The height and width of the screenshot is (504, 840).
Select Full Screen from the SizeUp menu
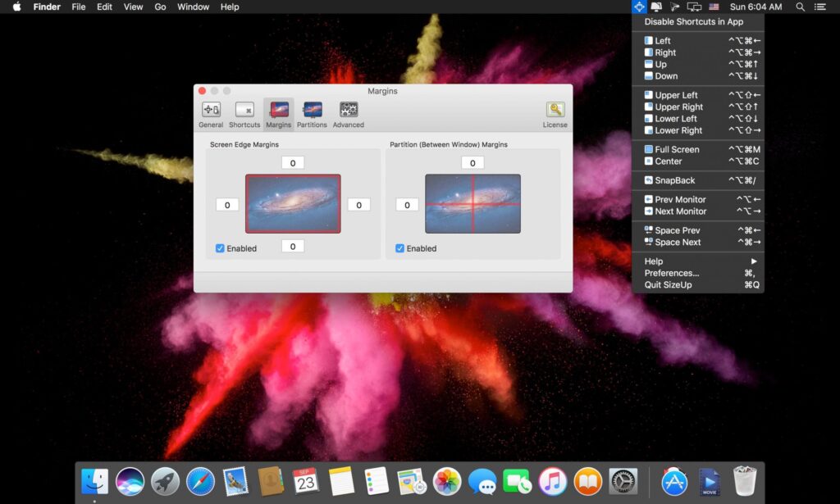(677, 150)
